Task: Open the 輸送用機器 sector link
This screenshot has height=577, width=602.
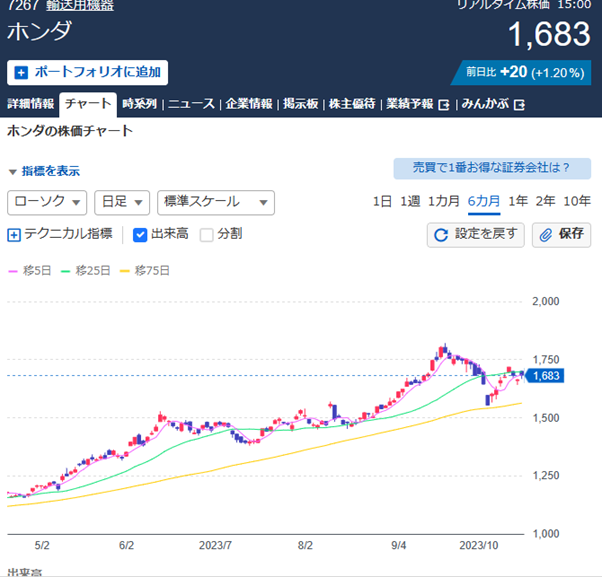Action: (80, 5)
